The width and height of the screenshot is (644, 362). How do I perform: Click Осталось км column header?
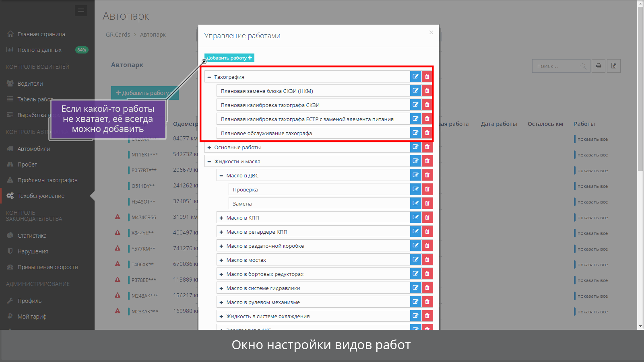point(545,124)
